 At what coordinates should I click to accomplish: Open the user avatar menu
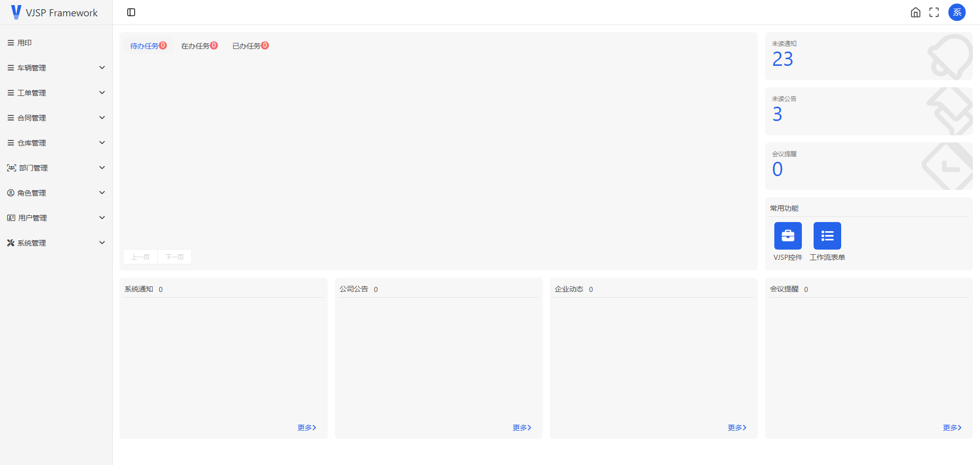[x=957, y=12]
